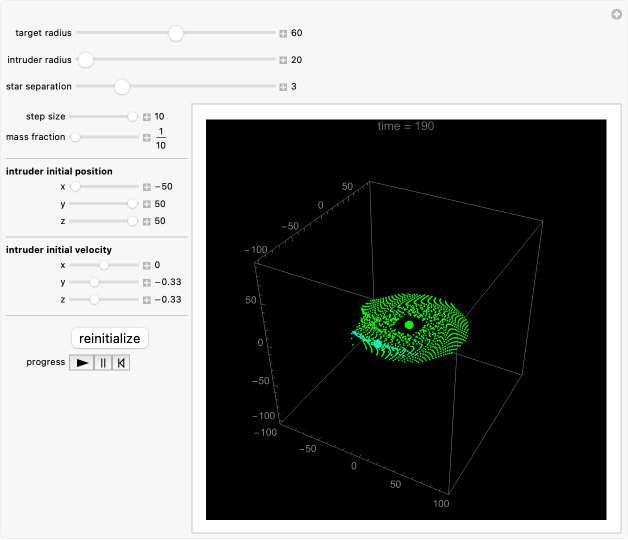Reset progress to the beginning
This screenshot has width=628, height=540.
(x=120, y=363)
